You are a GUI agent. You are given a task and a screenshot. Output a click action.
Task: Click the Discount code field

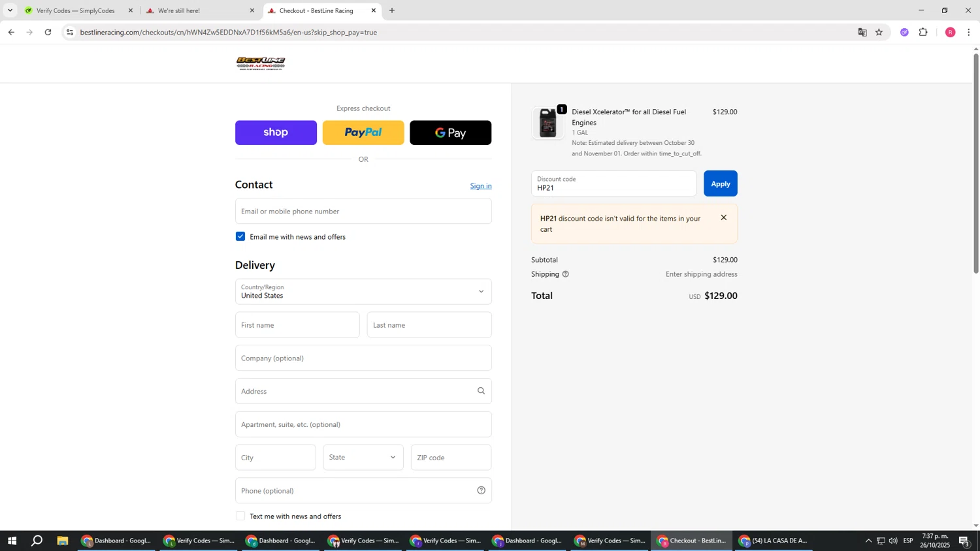pyautogui.click(x=613, y=183)
